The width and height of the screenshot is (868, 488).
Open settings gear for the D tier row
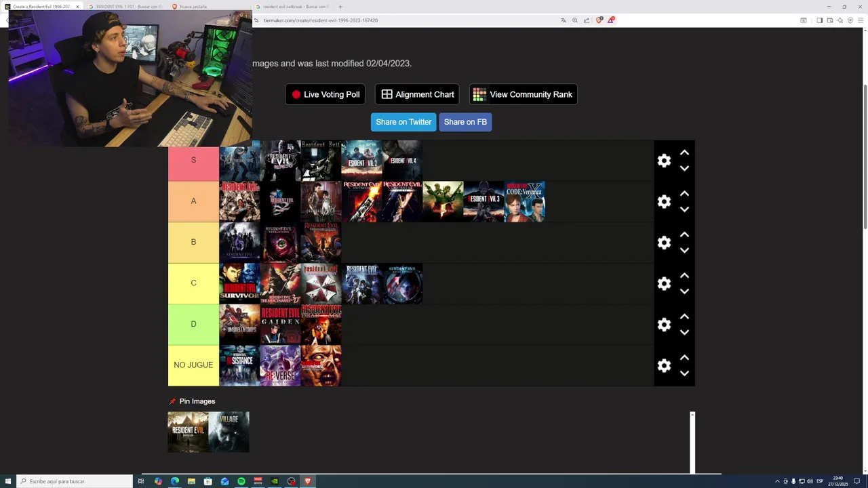(664, 325)
